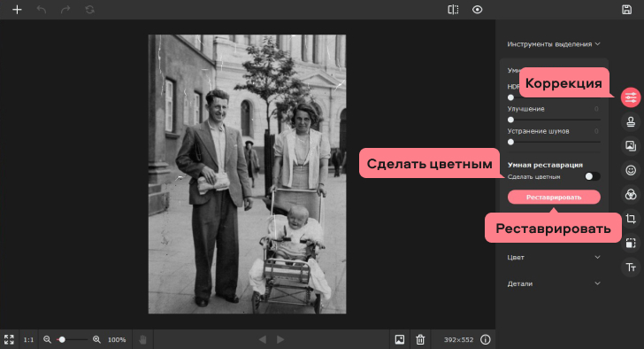Open the color filters effects tool

(631, 194)
